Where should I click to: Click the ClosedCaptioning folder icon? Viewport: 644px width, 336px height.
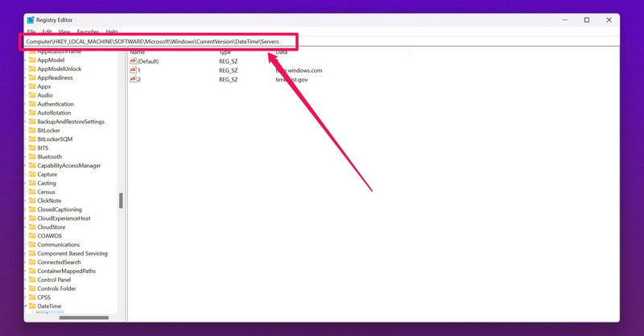pyautogui.click(x=32, y=209)
